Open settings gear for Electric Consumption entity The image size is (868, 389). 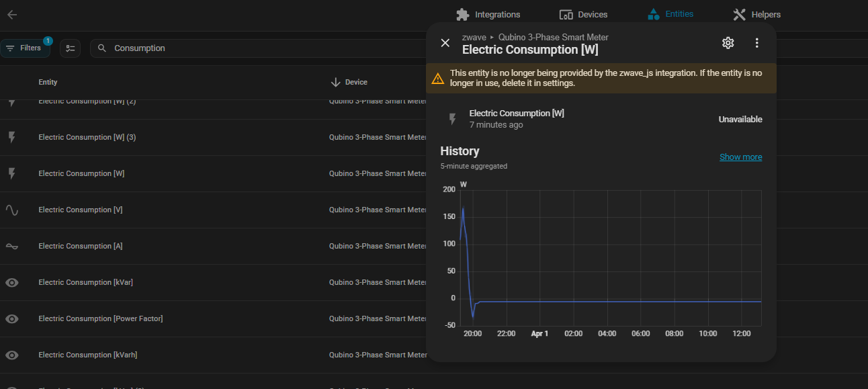(728, 43)
